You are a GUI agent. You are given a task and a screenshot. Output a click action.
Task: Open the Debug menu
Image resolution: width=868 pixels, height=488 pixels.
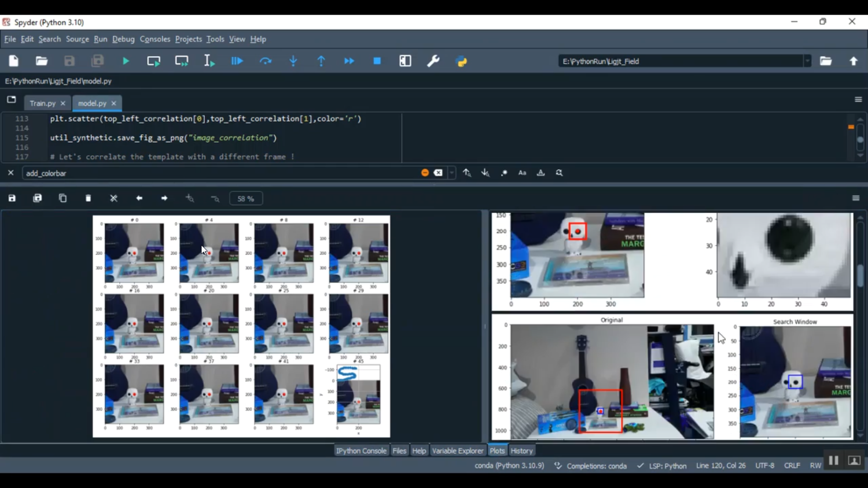coord(123,39)
